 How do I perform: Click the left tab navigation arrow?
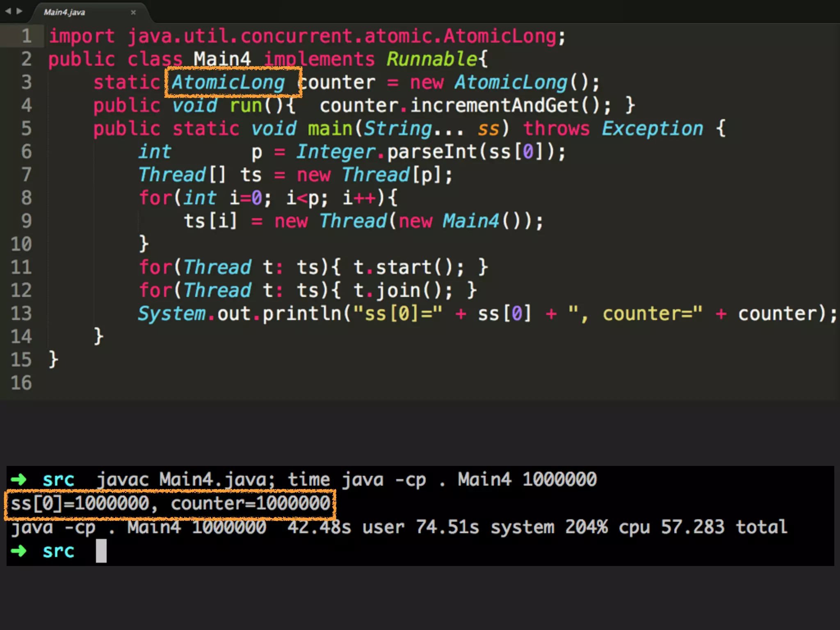click(8, 11)
